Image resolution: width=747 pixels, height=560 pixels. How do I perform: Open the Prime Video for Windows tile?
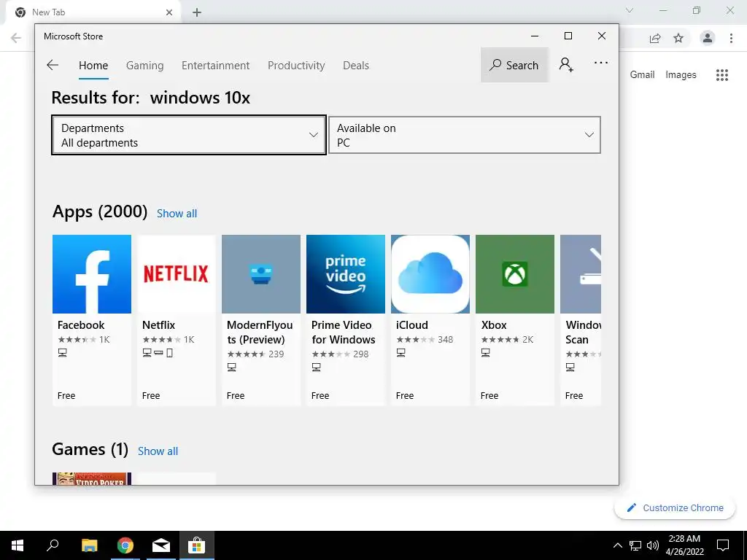coord(345,319)
